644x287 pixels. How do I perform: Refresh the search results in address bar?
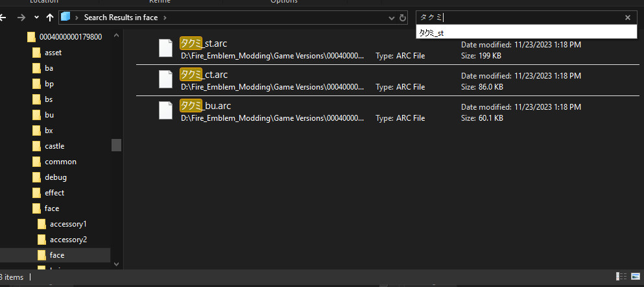point(403,18)
